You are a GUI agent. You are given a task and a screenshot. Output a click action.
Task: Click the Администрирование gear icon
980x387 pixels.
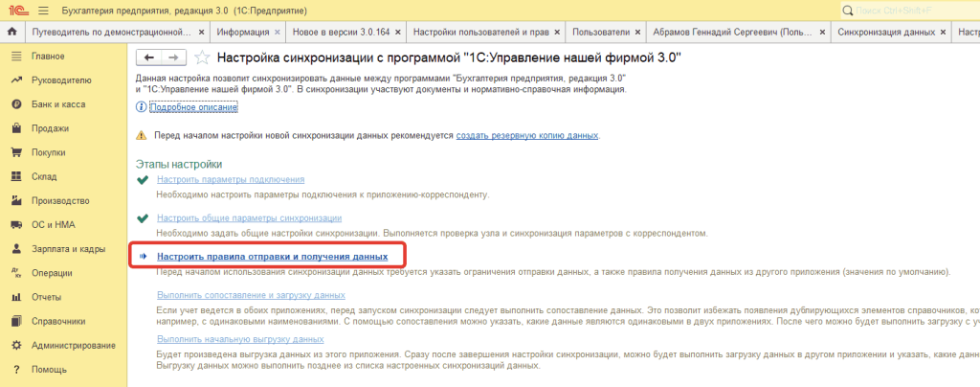(17, 345)
